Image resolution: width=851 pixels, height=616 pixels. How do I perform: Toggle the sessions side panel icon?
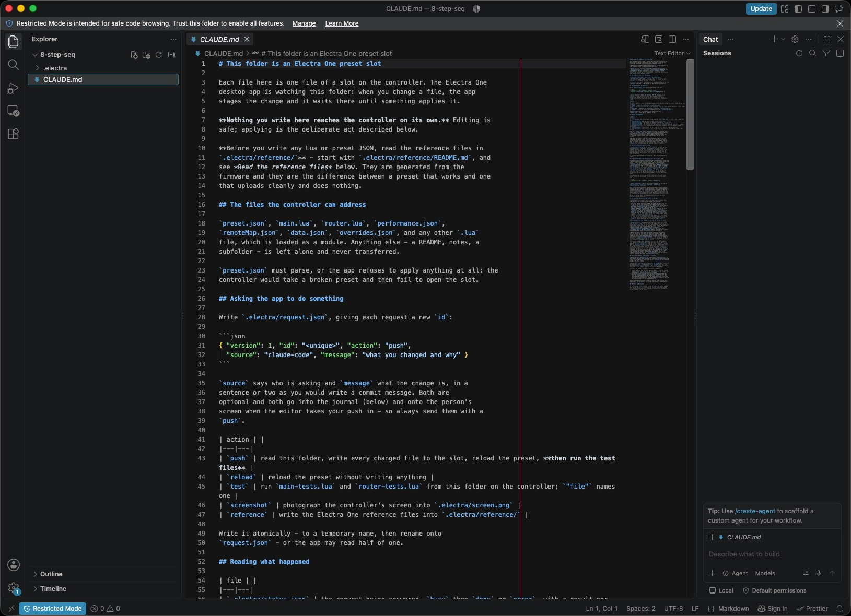click(840, 53)
